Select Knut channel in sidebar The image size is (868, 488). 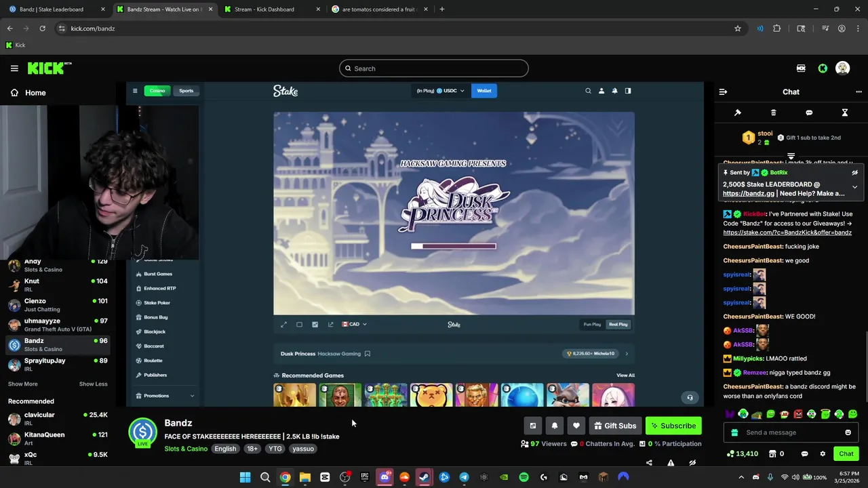(x=58, y=285)
